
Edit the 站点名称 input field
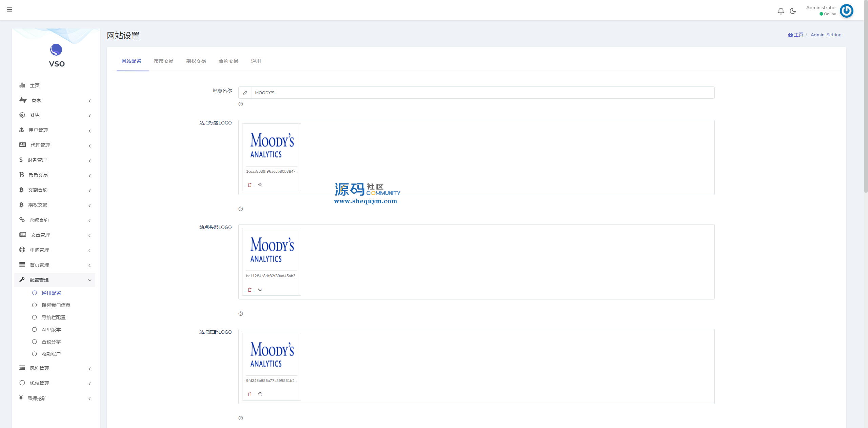483,93
